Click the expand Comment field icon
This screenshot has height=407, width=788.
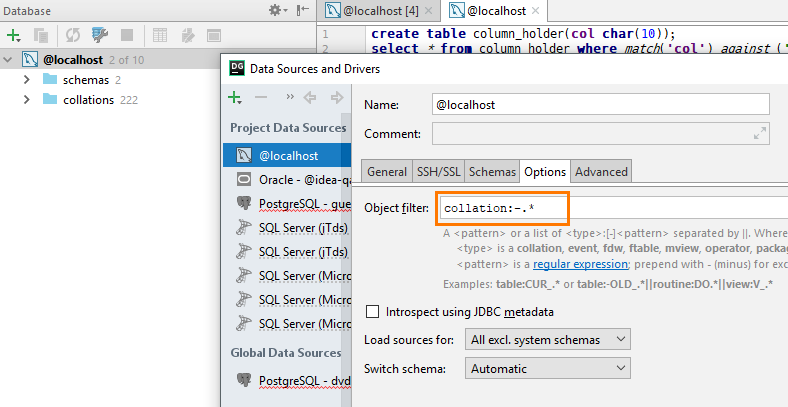[x=760, y=133]
